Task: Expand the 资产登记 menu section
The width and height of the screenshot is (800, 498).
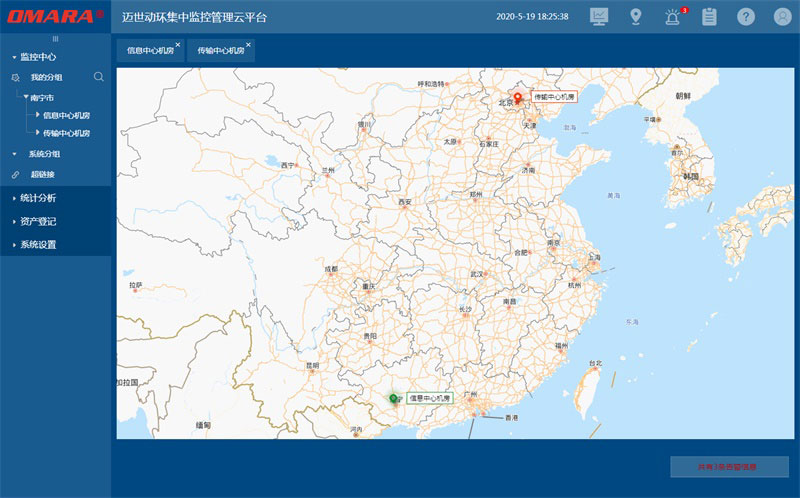Action: pyautogui.click(x=38, y=221)
